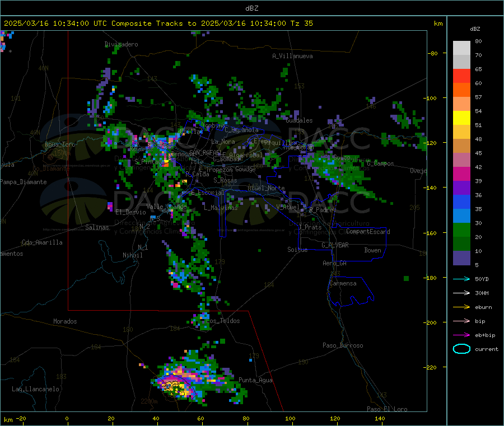Click the yellow eburn arrow symbol
This screenshot has width=504, height=426.
461,307
